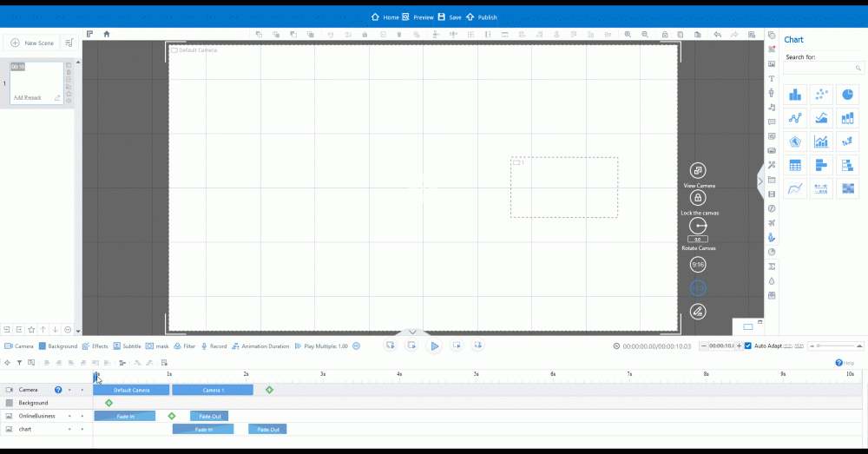This screenshot has height=454, width=868.
Task: Open the scene list sort menu beside New Scene
Action: (x=69, y=43)
